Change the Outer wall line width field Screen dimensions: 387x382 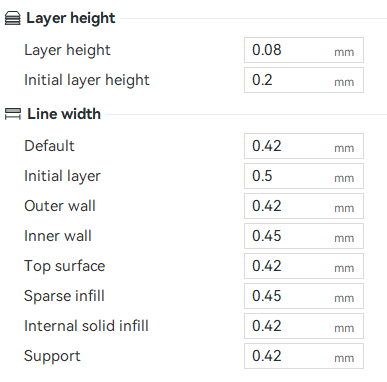click(x=304, y=206)
